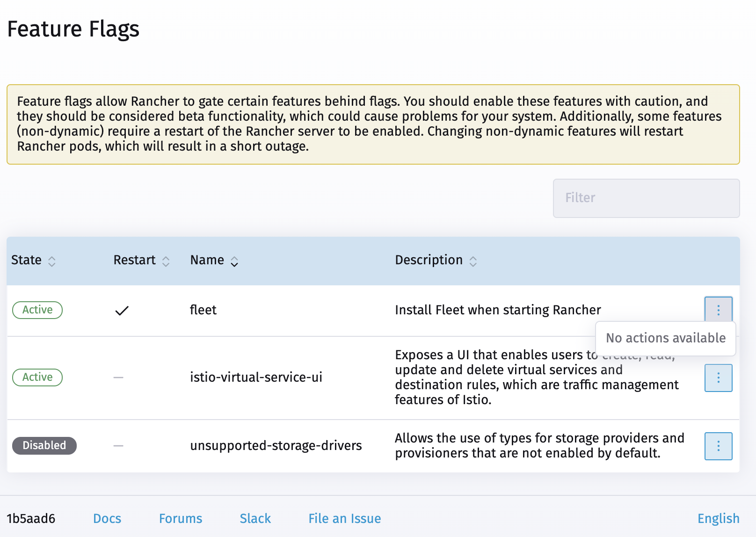Open the action menu for istio-virtual-service-ui
756x537 pixels.
718,377
